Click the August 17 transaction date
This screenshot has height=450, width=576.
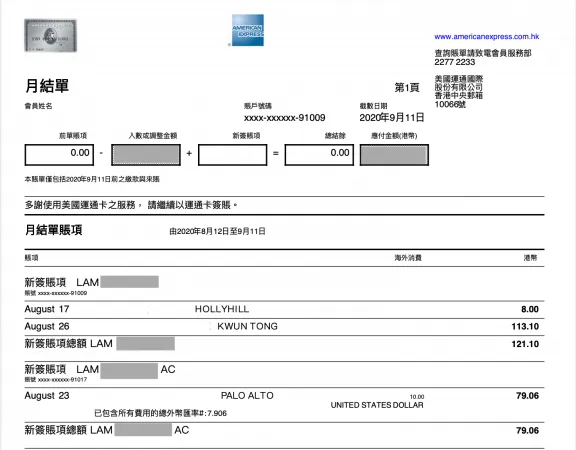click(47, 309)
